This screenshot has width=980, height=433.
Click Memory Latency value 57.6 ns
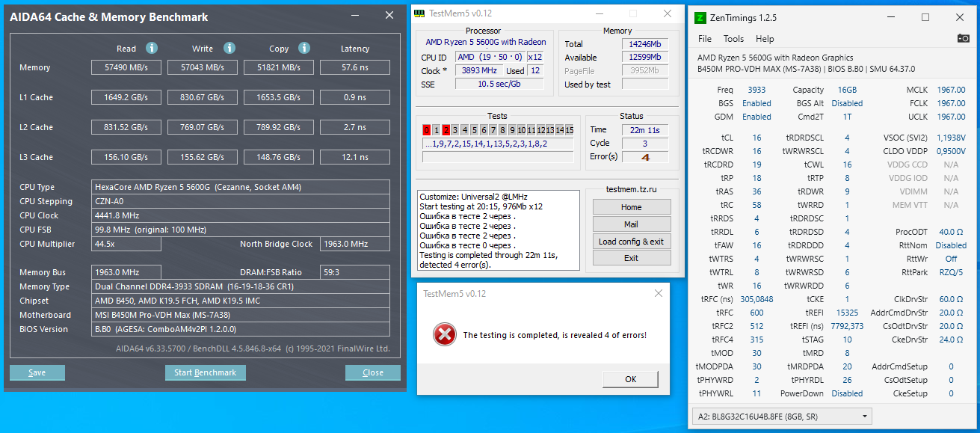pos(354,67)
